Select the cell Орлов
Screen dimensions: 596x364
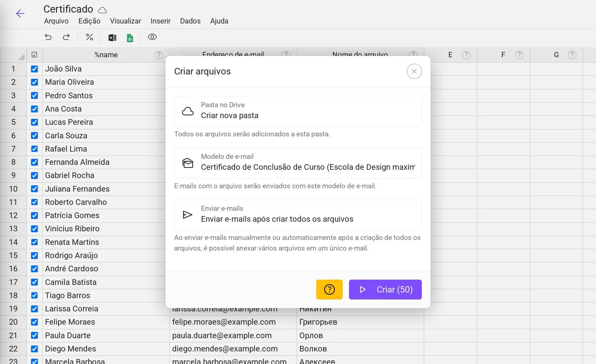click(x=360, y=336)
